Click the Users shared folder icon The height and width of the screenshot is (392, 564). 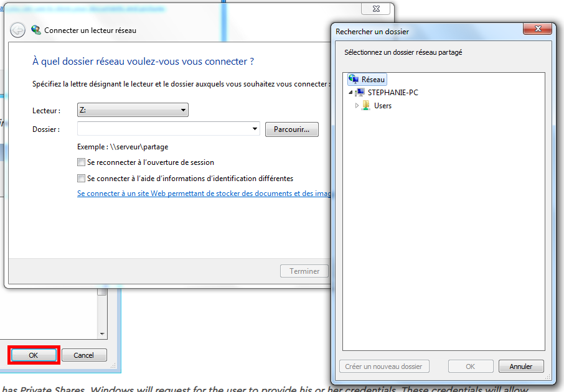pyautogui.click(x=366, y=105)
